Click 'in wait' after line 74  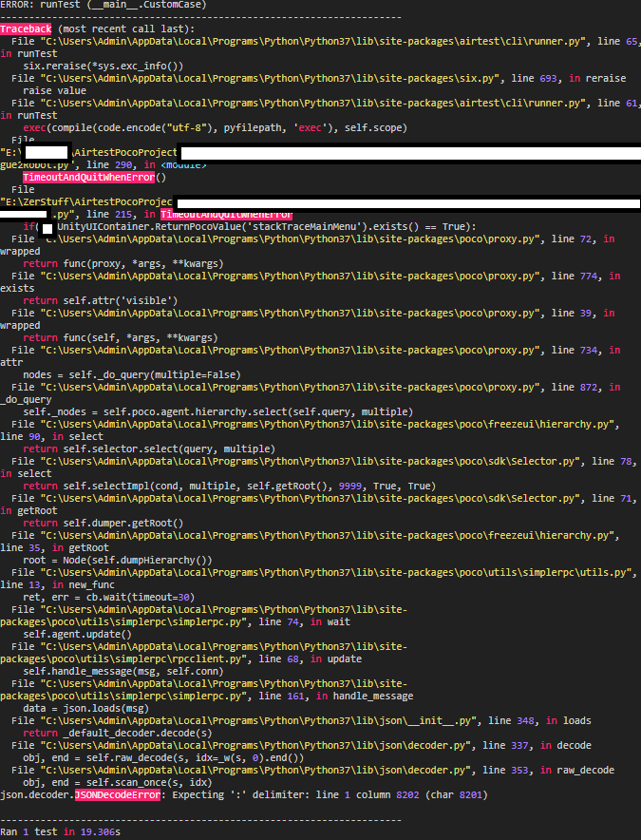[330, 621]
